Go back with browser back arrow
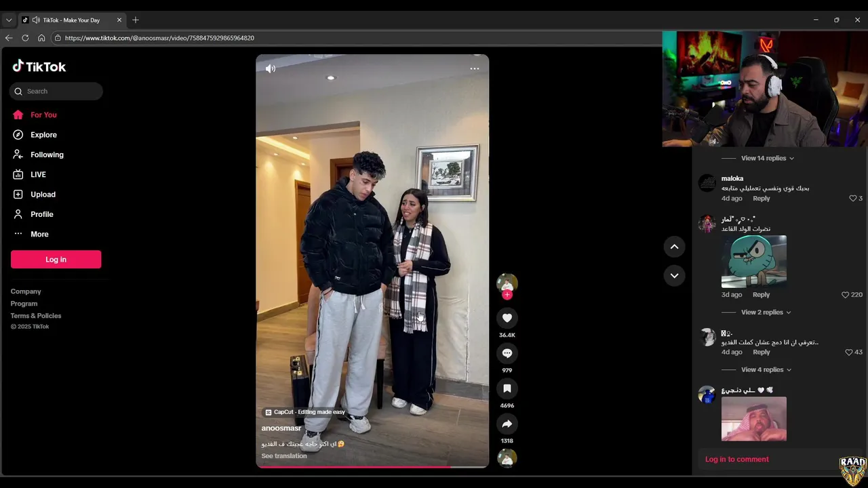The image size is (868, 488). pos(9,38)
